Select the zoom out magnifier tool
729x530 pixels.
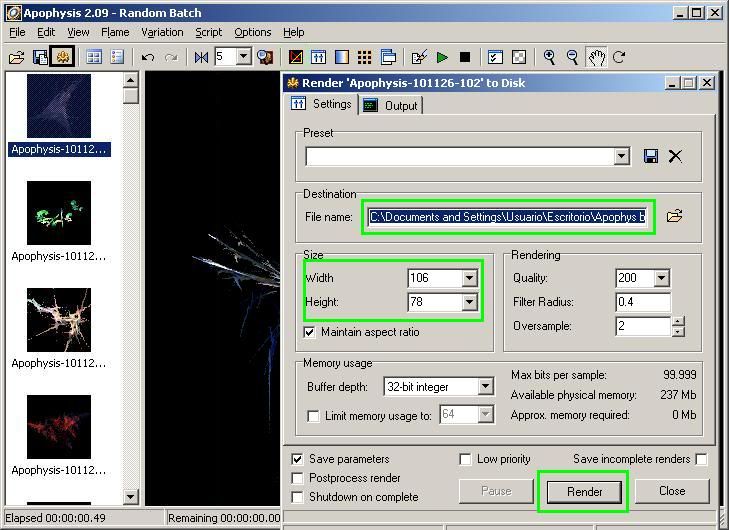pyautogui.click(x=573, y=57)
